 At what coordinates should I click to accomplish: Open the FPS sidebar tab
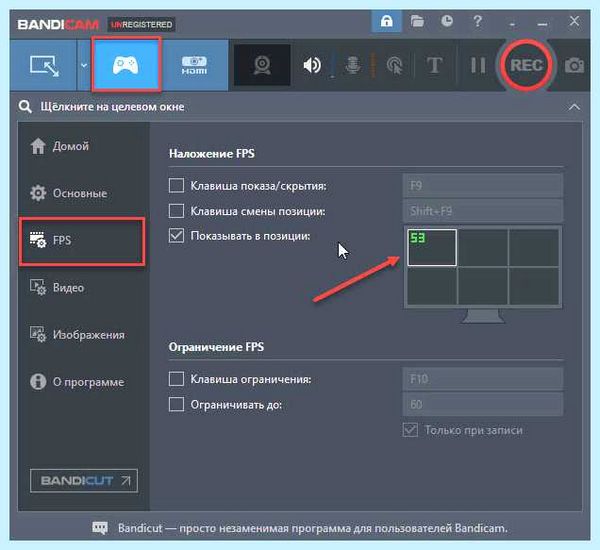tap(82, 241)
